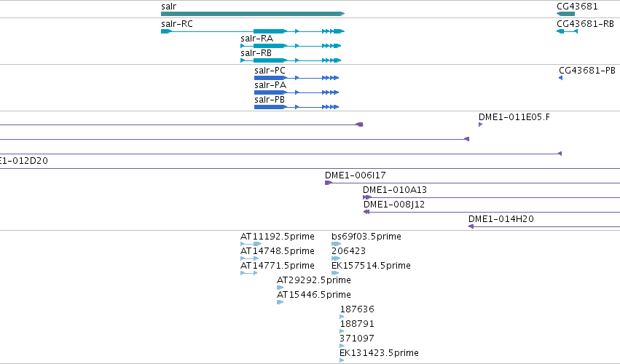Select the 371097 EST arrow
This screenshot has height=364, width=620.
(x=342, y=347)
